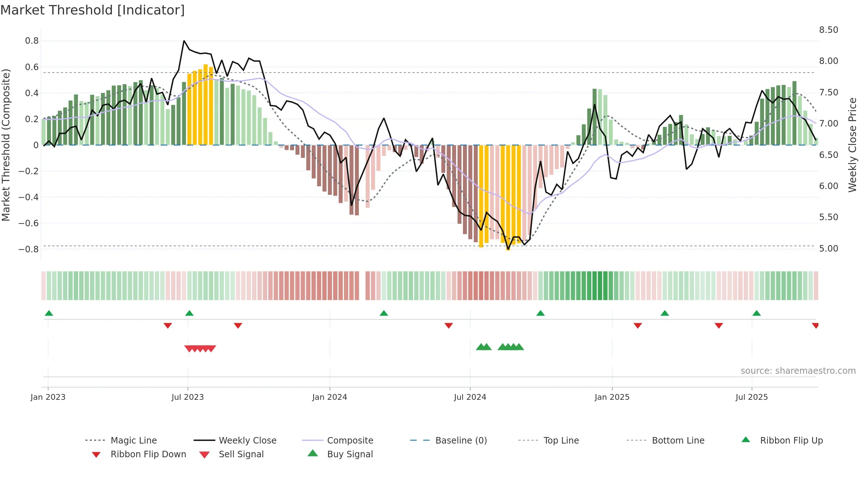Click the '−0.4' left axis tick label
Screen dimensions: 868x488
point(28,197)
